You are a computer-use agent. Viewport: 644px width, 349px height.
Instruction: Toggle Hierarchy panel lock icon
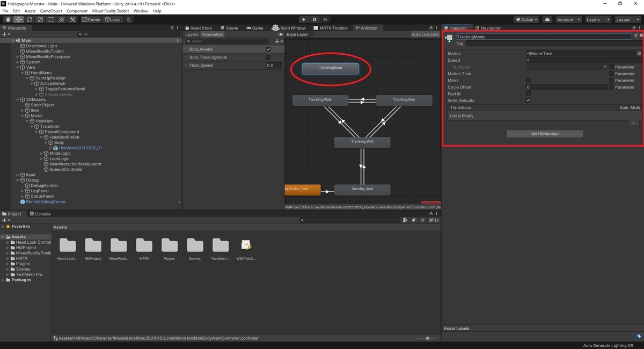(172, 28)
